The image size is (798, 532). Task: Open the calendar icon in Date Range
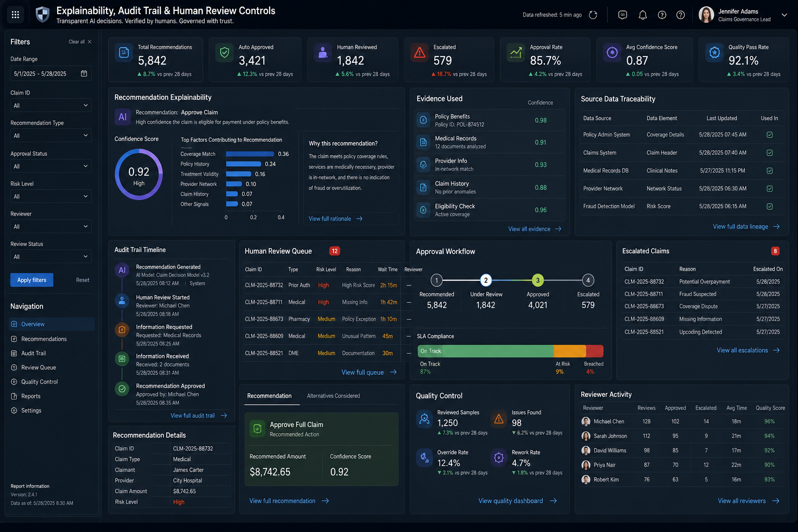click(84, 74)
